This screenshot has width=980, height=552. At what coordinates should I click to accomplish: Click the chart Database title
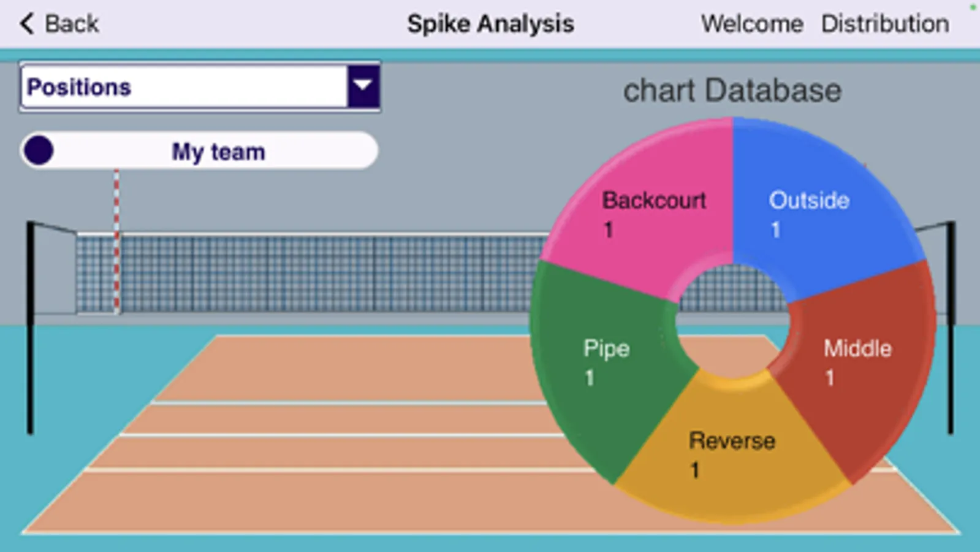732,91
